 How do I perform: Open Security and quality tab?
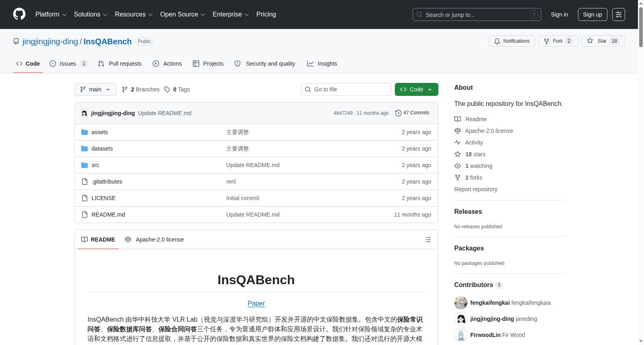[x=265, y=64]
